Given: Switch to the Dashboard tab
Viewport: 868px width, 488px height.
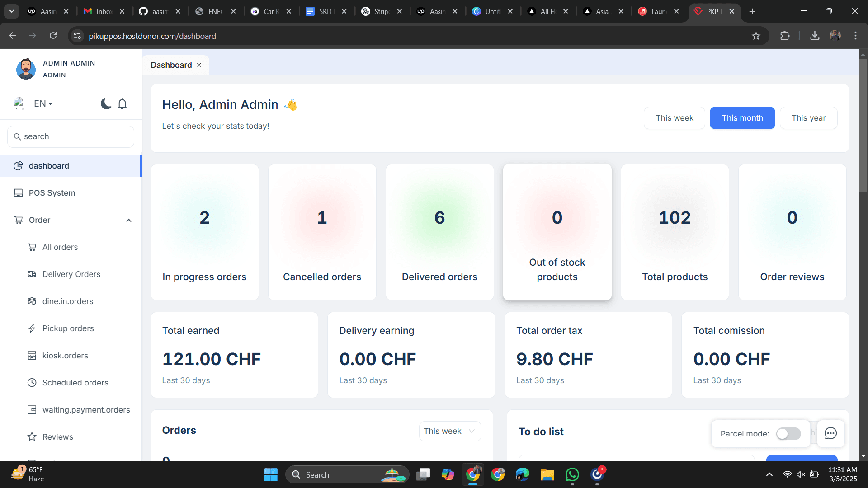Looking at the screenshot, I should click(171, 65).
